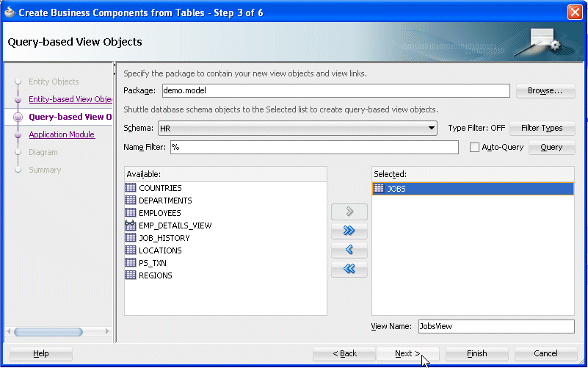Click the steps panel scroll right arrow
Viewport: 588px width, 368px height.
point(107,331)
